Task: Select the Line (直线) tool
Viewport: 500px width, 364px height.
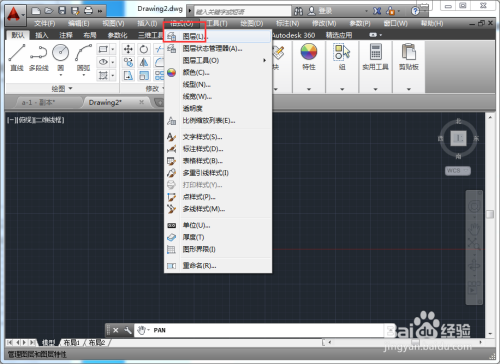Action: [x=17, y=58]
